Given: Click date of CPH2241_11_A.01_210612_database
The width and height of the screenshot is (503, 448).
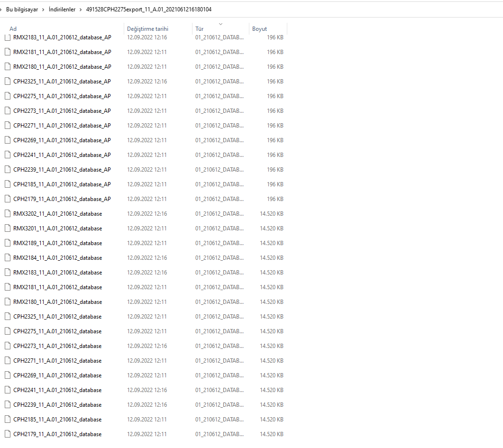Looking at the screenshot, I should point(147,390).
